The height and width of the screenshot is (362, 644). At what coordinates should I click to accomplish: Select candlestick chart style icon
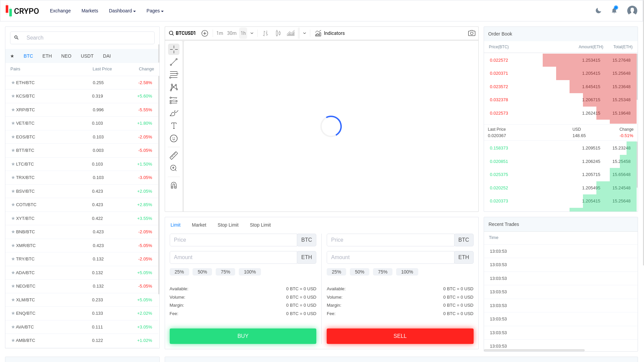point(278,33)
